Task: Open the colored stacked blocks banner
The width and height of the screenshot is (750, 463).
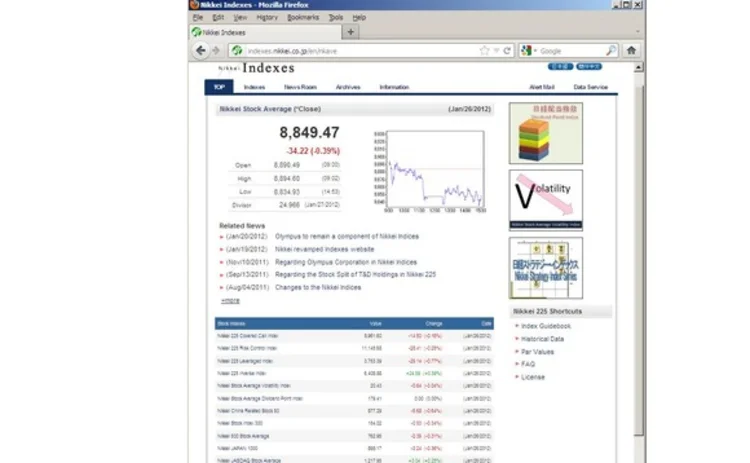Action: (546, 133)
